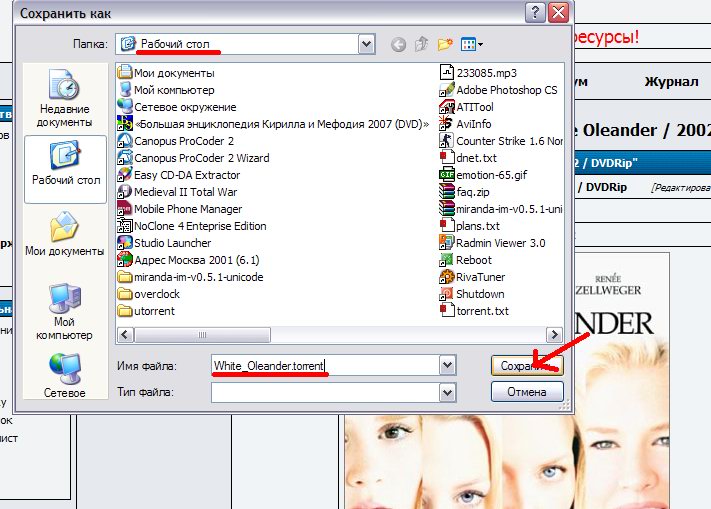Select AviInfo shortcut
711x509 pixels.
[x=465, y=124]
